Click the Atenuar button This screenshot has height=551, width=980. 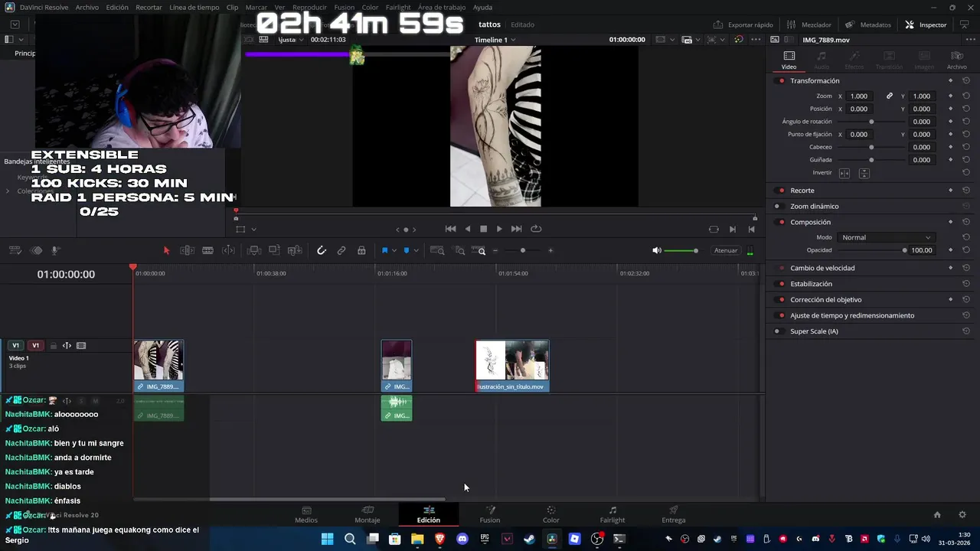[725, 250]
